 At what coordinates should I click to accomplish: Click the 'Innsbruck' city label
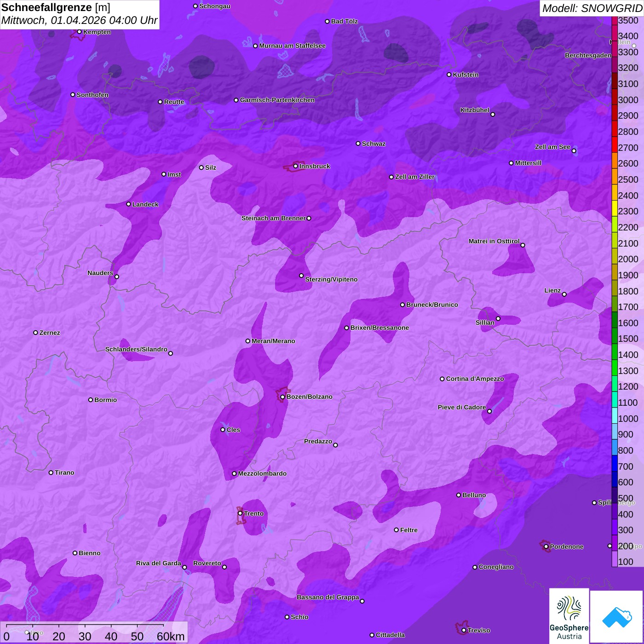tap(315, 166)
